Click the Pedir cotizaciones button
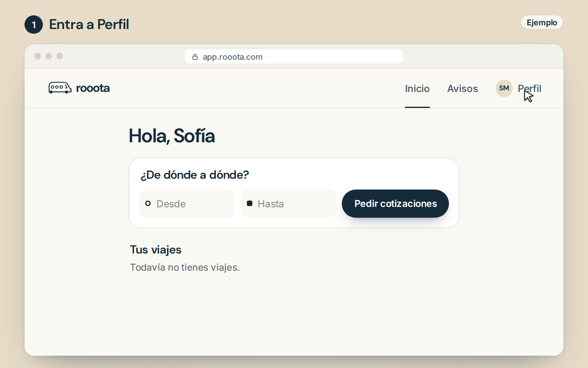The height and width of the screenshot is (368, 588). 395,204
